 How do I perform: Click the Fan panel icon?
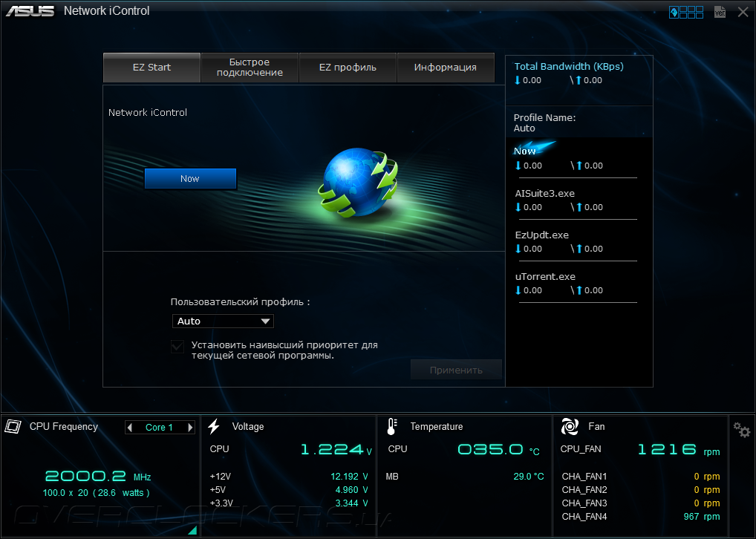(570, 426)
